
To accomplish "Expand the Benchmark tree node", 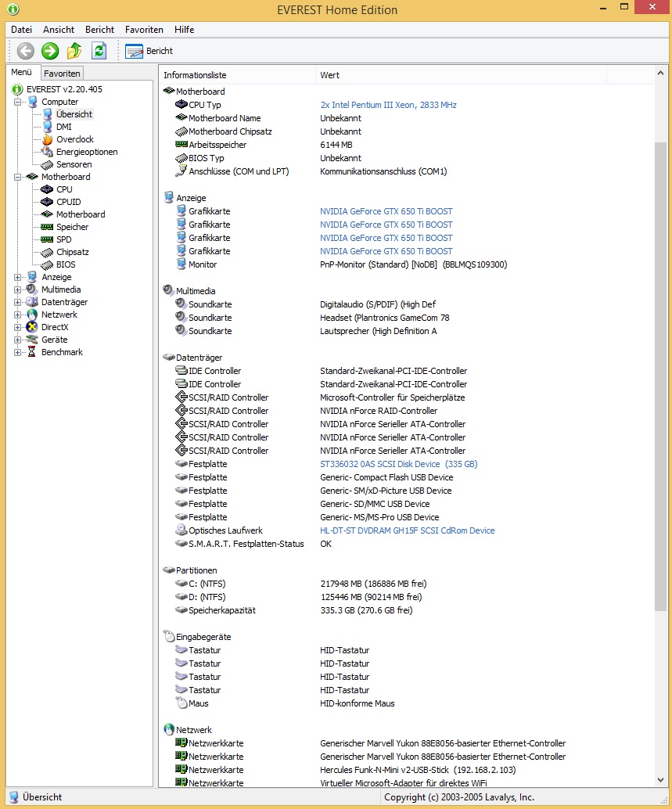I will coord(17,352).
